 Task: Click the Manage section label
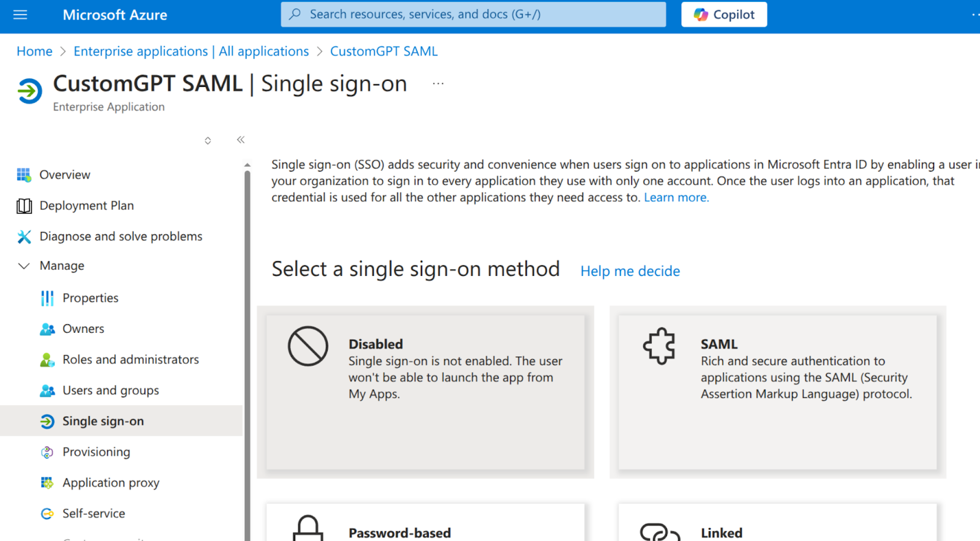point(62,266)
